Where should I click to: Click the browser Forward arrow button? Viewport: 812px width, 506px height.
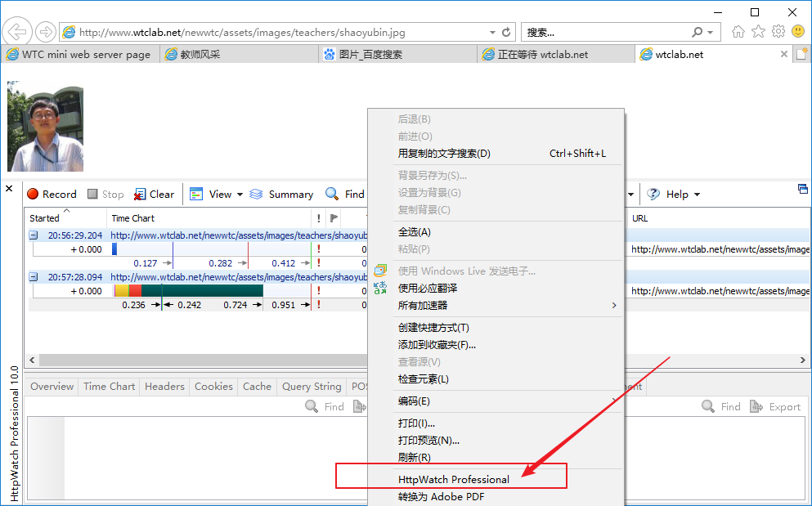(x=46, y=32)
